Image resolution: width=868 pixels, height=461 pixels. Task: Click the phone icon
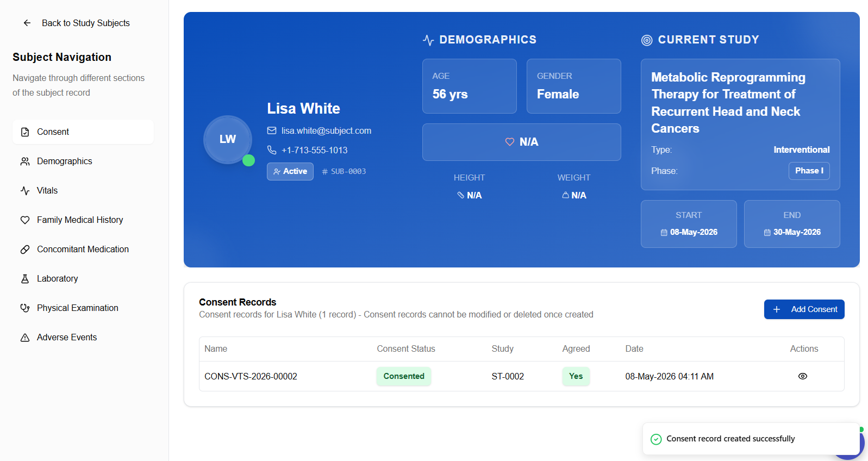coord(272,150)
